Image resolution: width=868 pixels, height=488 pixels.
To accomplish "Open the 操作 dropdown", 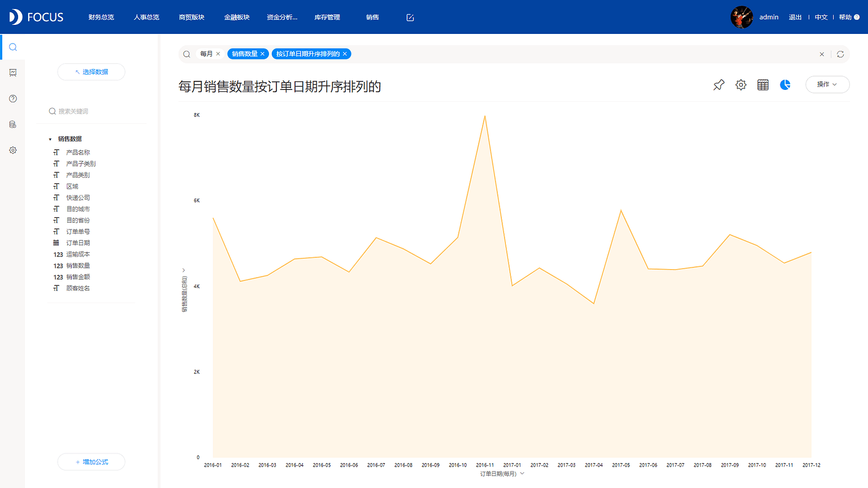I will (827, 84).
